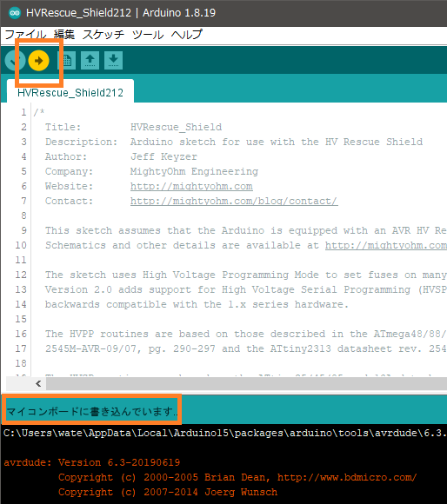The width and height of the screenshot is (447, 504).
Task: Click "MightyOhm Engineering" company text
Action: tap(194, 171)
